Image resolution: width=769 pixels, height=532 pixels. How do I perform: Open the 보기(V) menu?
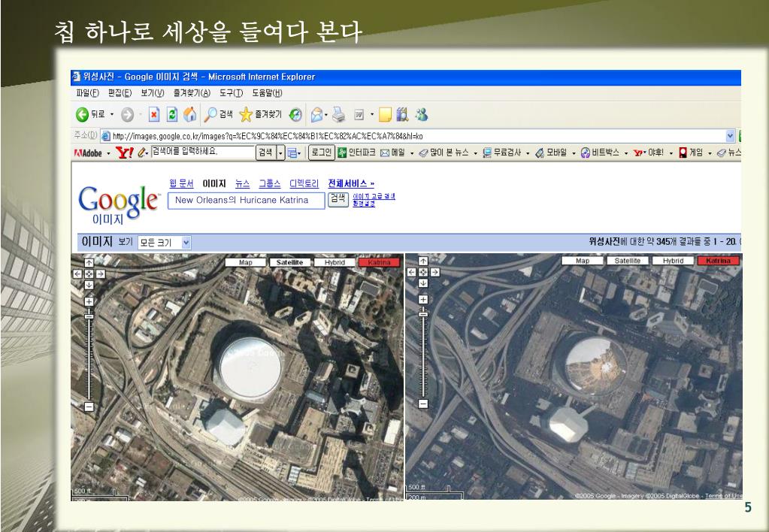(153, 93)
